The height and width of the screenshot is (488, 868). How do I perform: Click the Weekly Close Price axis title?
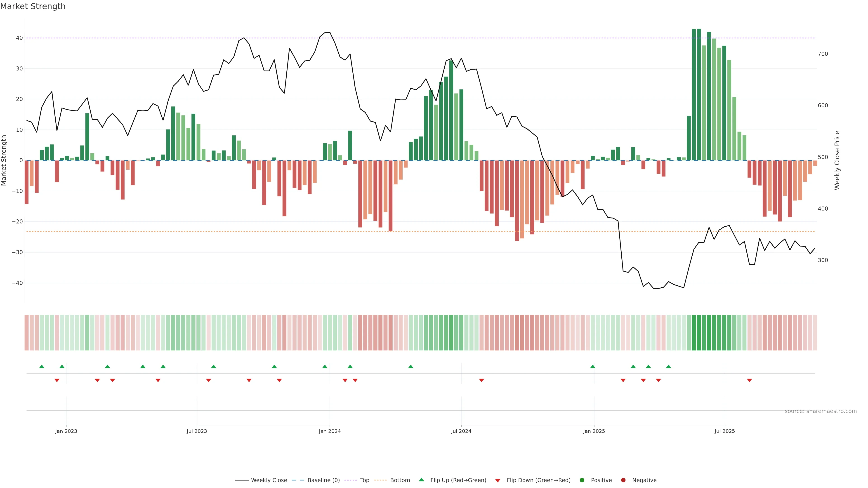[837, 160]
